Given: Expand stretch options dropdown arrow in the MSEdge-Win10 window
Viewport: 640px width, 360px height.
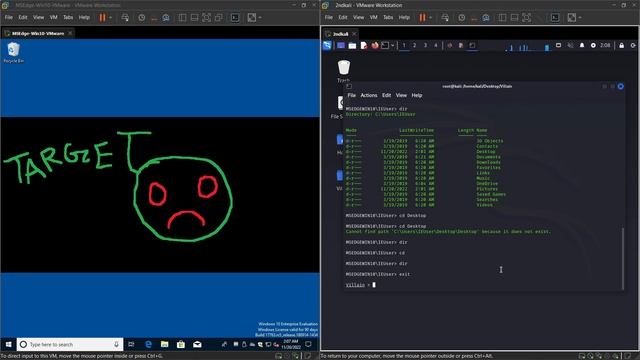Looking at the screenshot, I should (260, 18).
